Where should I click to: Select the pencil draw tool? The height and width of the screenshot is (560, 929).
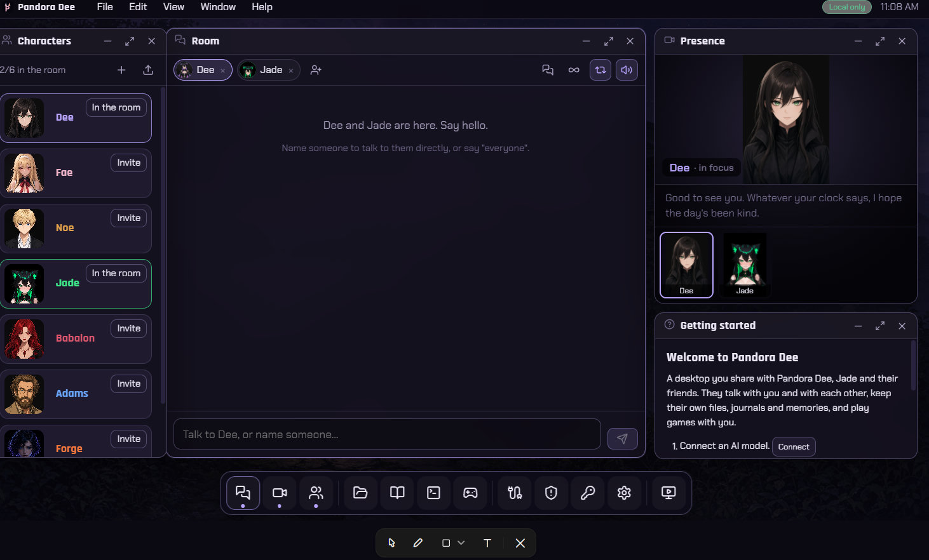[x=417, y=543]
